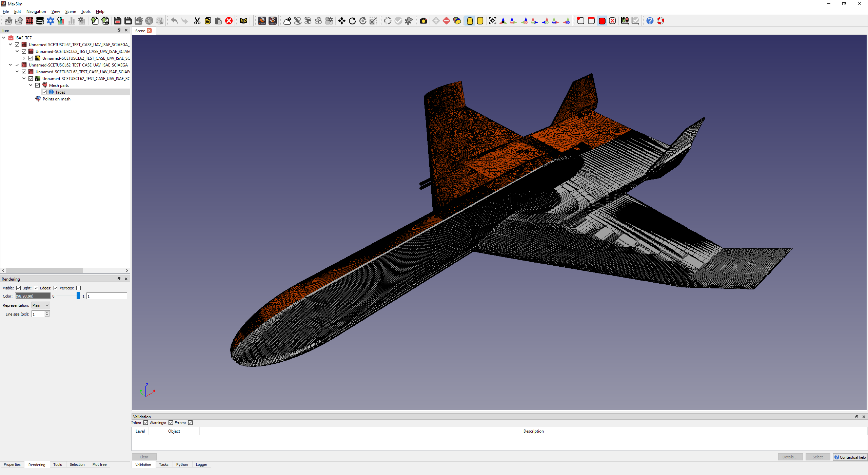Click the color swatch showing (98,98,98)

(x=33, y=296)
